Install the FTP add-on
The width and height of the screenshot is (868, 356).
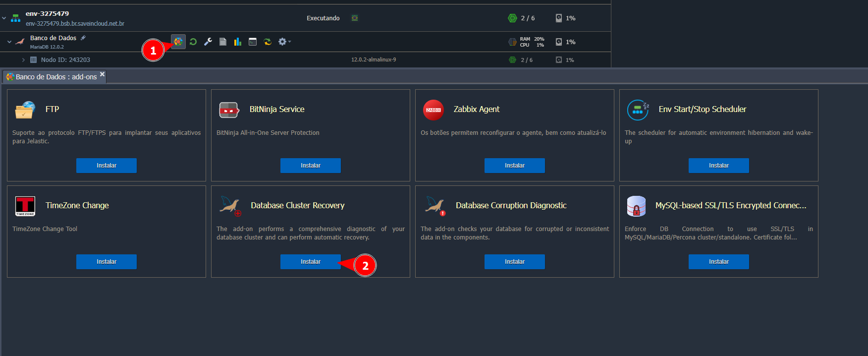[x=106, y=166]
